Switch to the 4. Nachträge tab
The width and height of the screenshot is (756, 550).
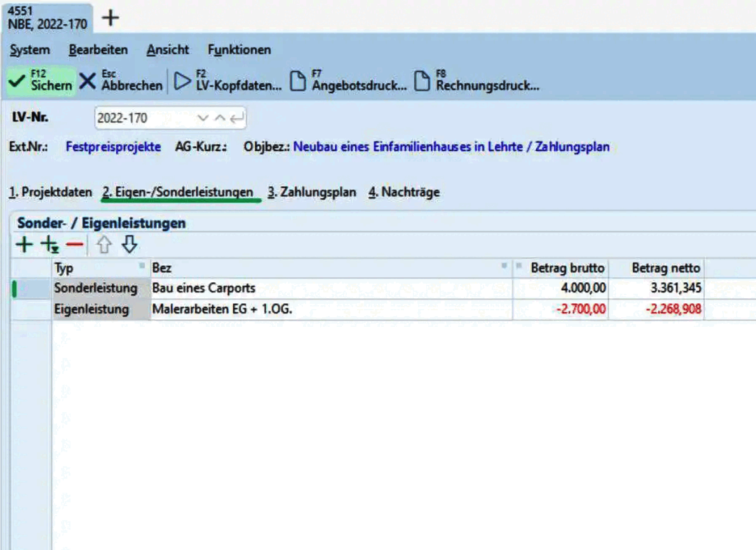tap(404, 192)
